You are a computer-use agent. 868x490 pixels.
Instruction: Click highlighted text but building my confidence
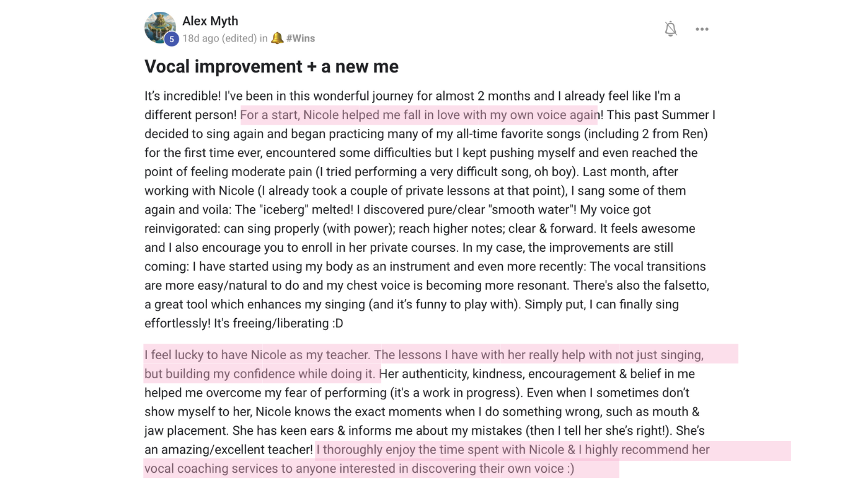coord(260,373)
